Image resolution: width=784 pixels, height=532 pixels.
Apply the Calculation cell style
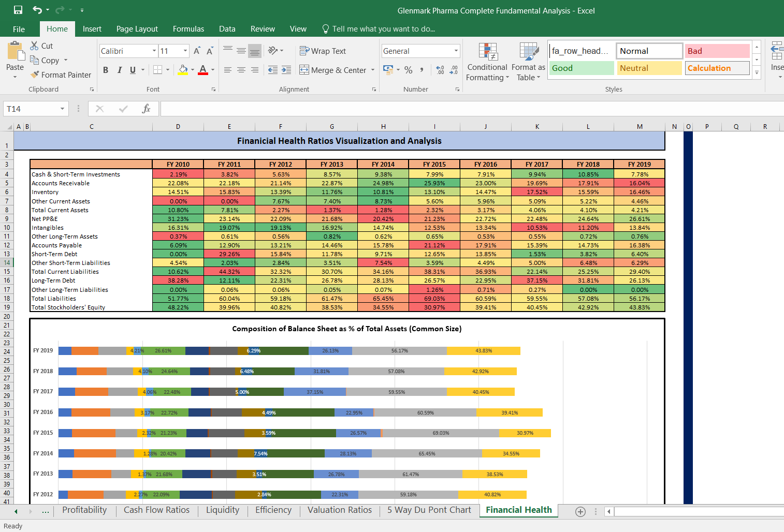[717, 68]
